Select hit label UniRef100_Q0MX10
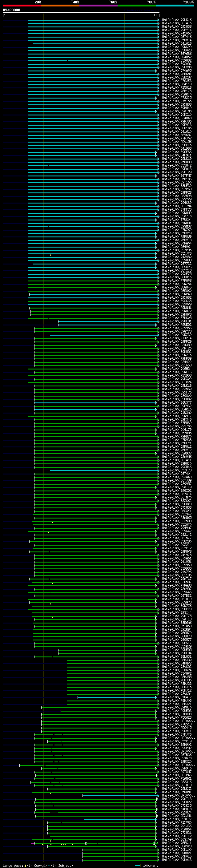Image resolution: width=197 pixels, height=868 pixels. point(177,115)
